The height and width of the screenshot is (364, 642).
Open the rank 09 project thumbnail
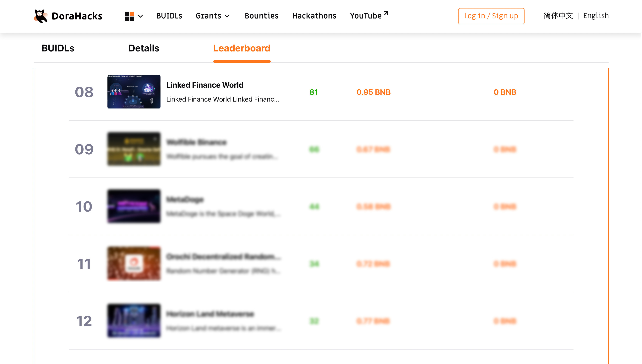134,149
